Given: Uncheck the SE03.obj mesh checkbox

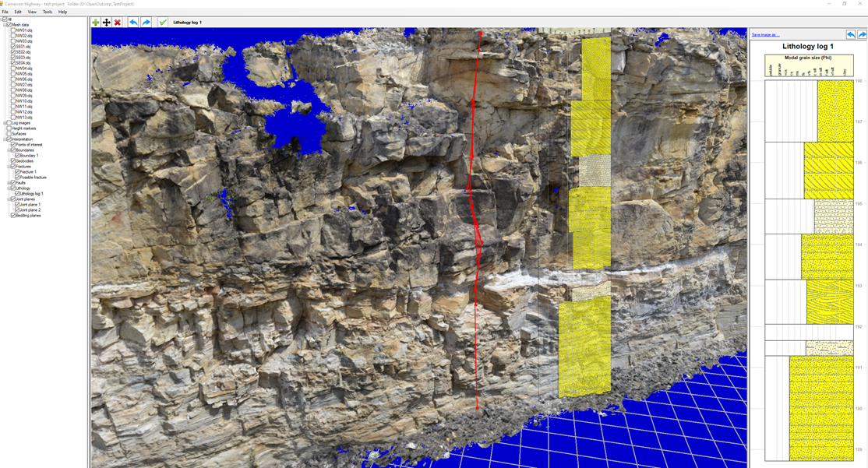Looking at the screenshot, I should pyautogui.click(x=13, y=58).
